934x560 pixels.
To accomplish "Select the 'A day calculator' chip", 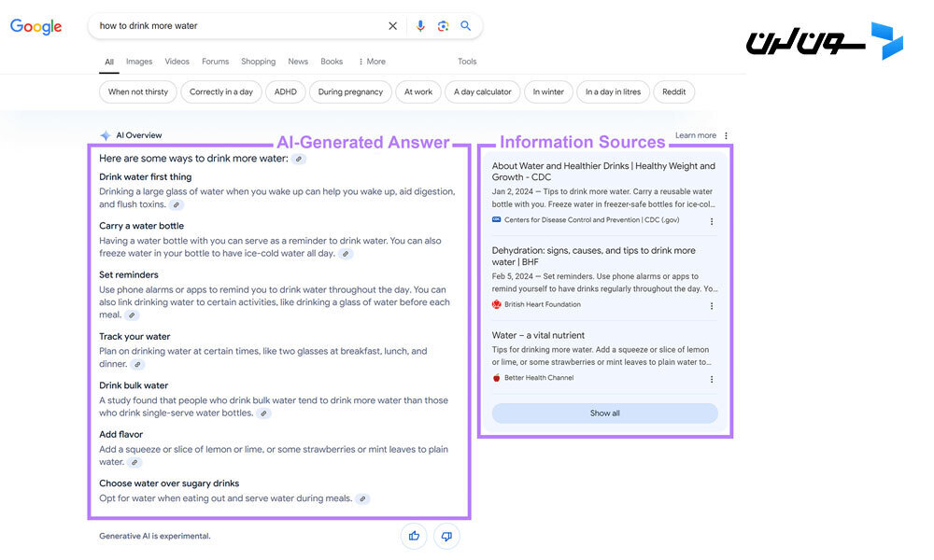I will tap(483, 92).
